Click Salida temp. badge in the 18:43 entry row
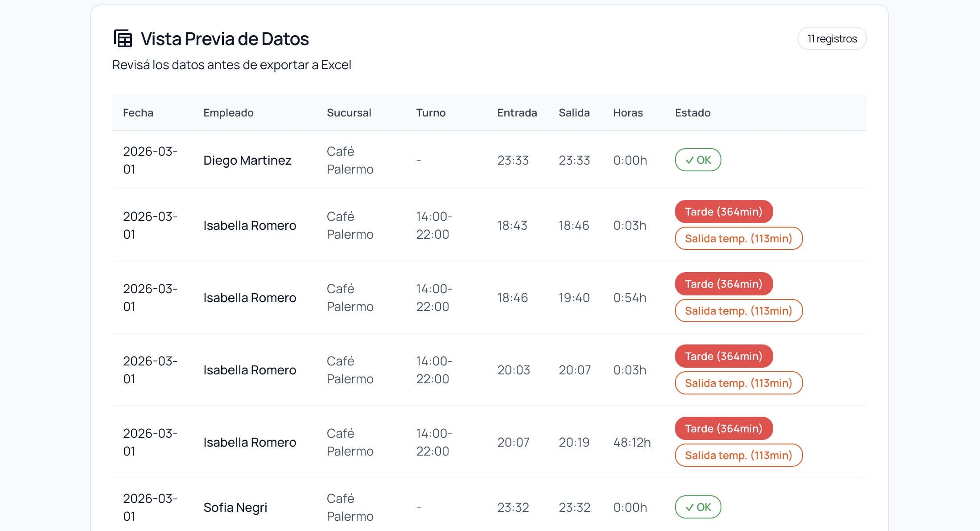The width and height of the screenshot is (980, 531). [739, 238]
